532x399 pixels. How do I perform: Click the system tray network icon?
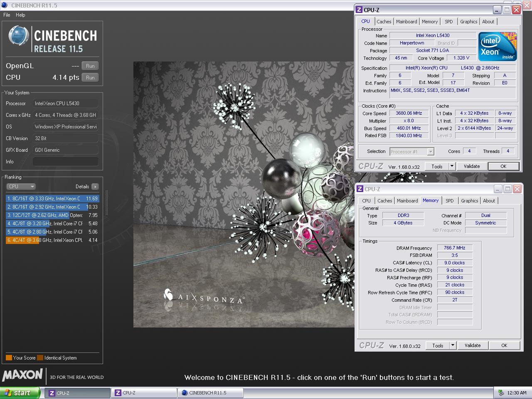501,392
